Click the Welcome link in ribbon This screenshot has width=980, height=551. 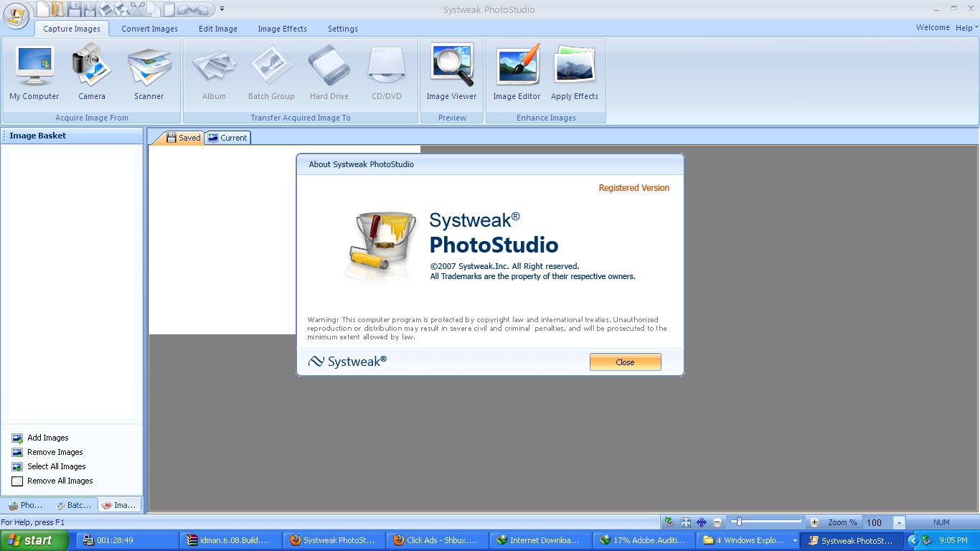tap(933, 27)
